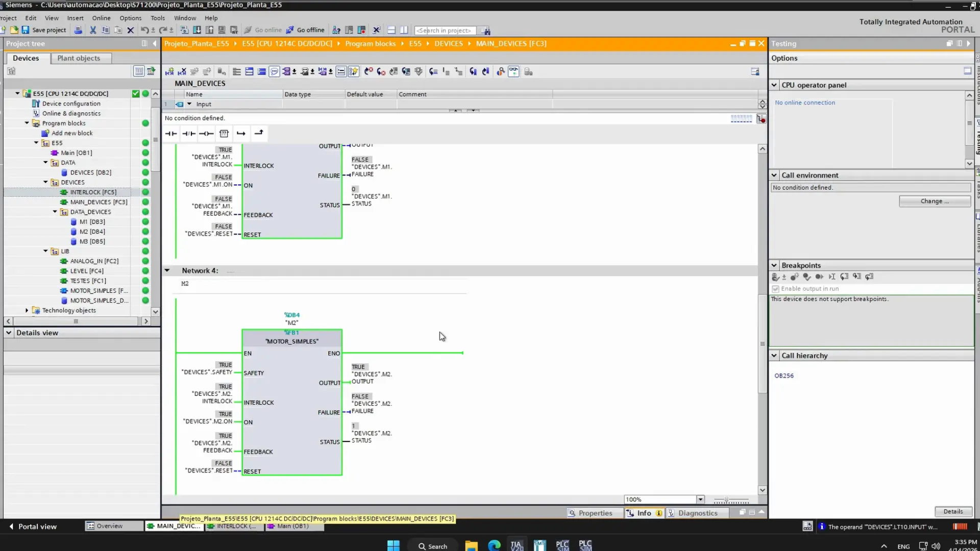The width and height of the screenshot is (980, 551).
Task: Open Microsoft Edge from the taskbar
Action: point(494,545)
